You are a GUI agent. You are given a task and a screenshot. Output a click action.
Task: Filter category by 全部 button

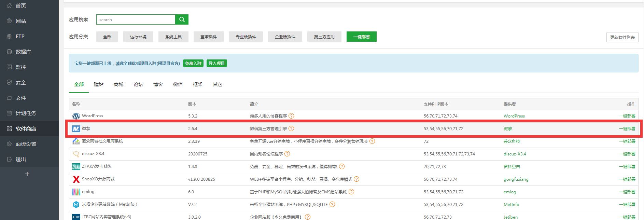107,37
